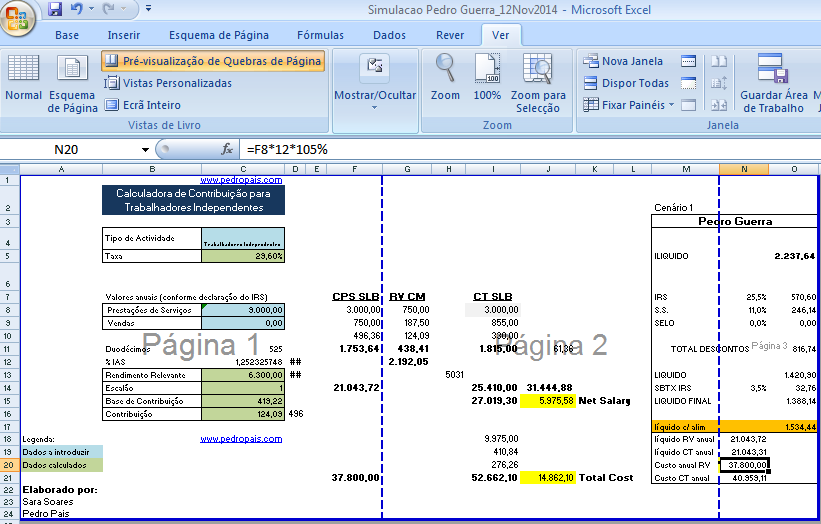Open the Base ribbon tab
This screenshot has height=524, width=821.
[67, 35]
